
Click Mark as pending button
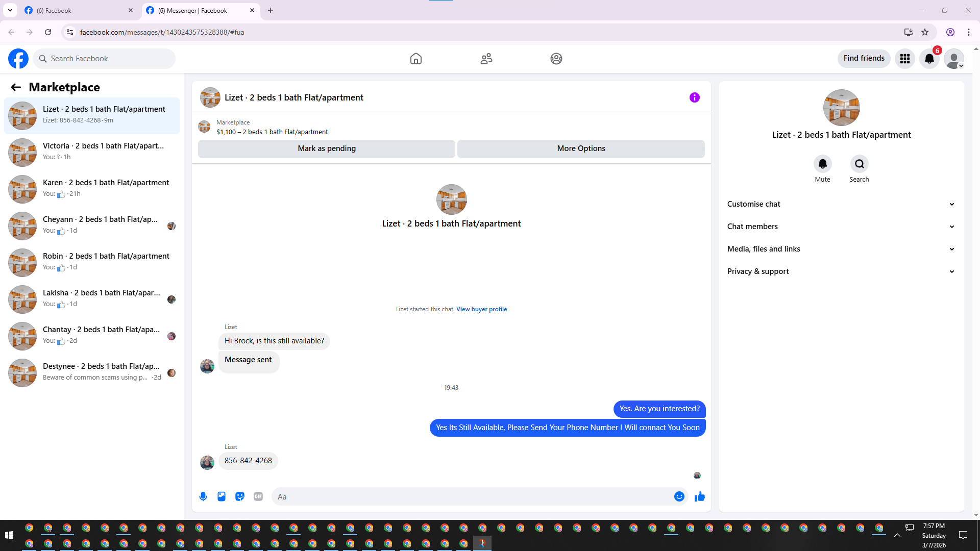coord(327,148)
